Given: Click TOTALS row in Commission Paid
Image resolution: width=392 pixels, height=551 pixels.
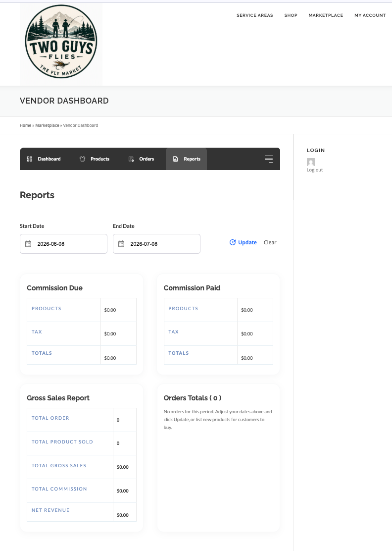Looking at the screenshot, I should tap(218, 355).
